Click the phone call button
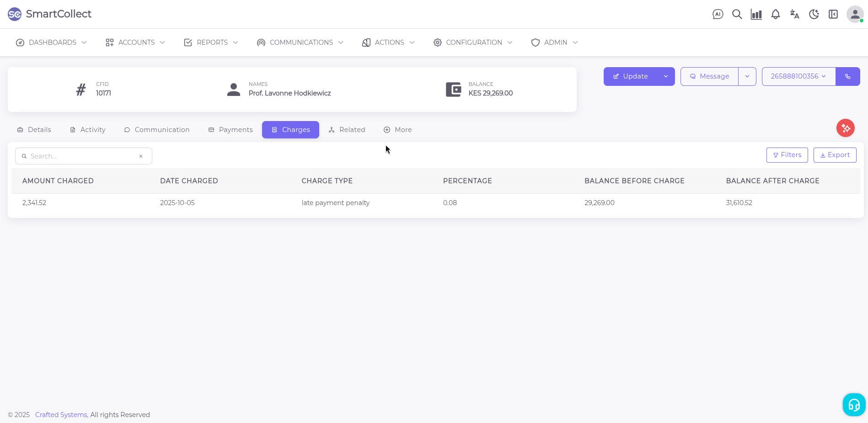868x423 pixels. coord(847,76)
